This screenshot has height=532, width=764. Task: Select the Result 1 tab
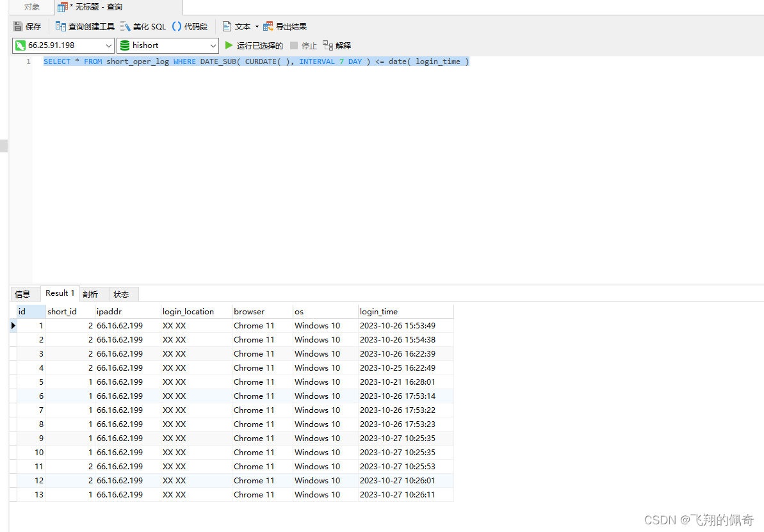point(60,293)
